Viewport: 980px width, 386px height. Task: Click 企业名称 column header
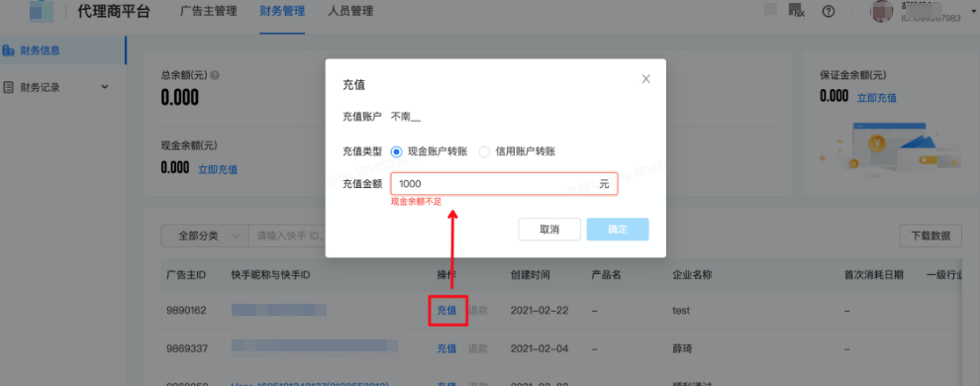coord(692,275)
